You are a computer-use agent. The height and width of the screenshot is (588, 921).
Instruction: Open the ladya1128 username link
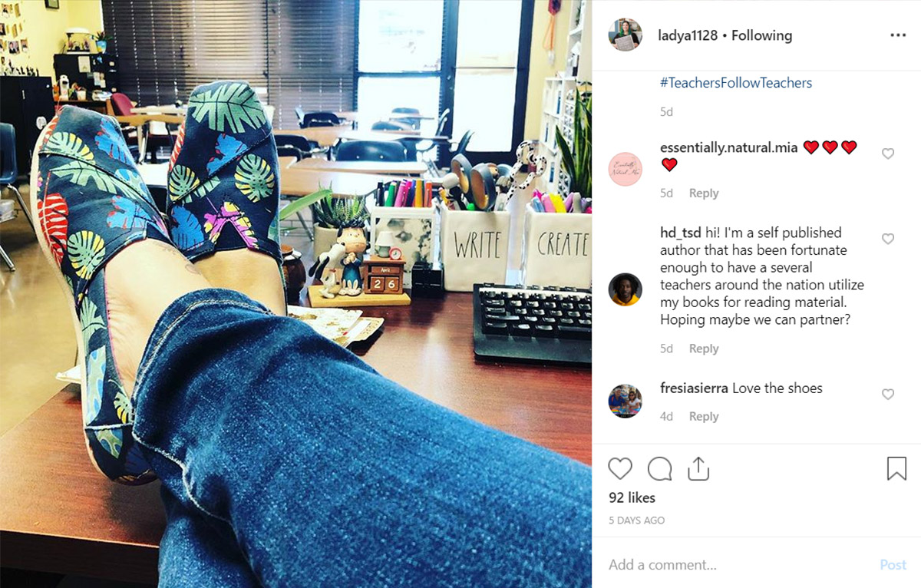pyautogui.click(x=688, y=35)
